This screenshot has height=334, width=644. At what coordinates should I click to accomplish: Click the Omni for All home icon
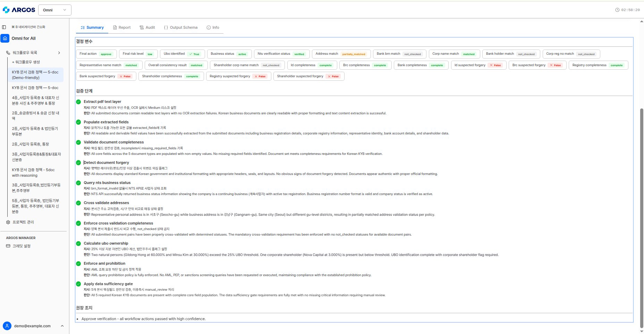click(5, 38)
